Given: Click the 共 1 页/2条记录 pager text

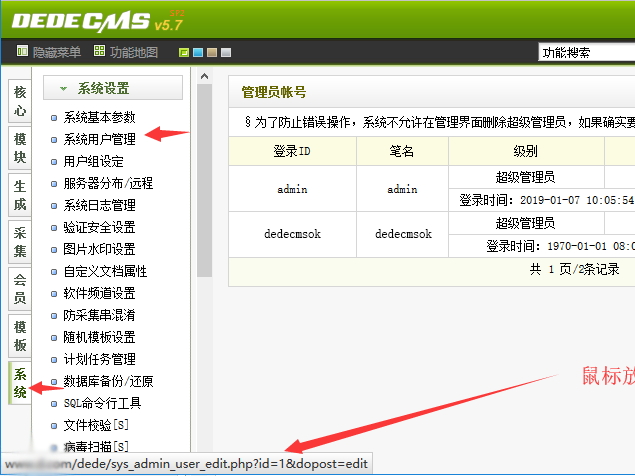Looking at the screenshot, I should [x=575, y=269].
